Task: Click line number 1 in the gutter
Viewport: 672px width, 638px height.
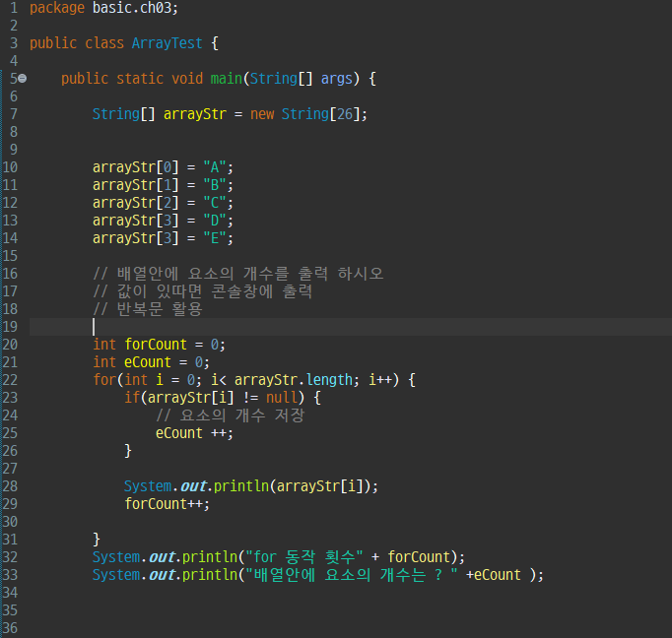Action: coord(14,8)
